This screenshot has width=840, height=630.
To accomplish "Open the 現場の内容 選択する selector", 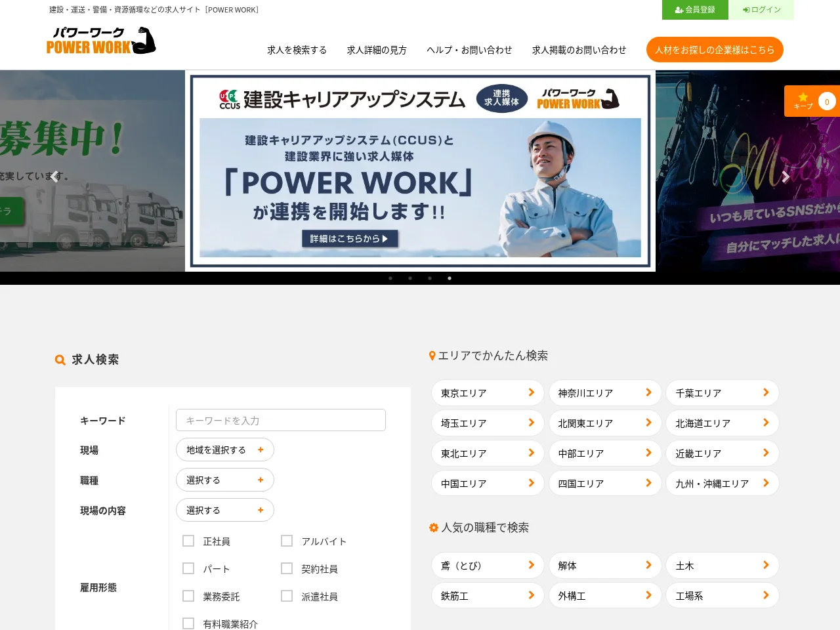I will (x=225, y=510).
